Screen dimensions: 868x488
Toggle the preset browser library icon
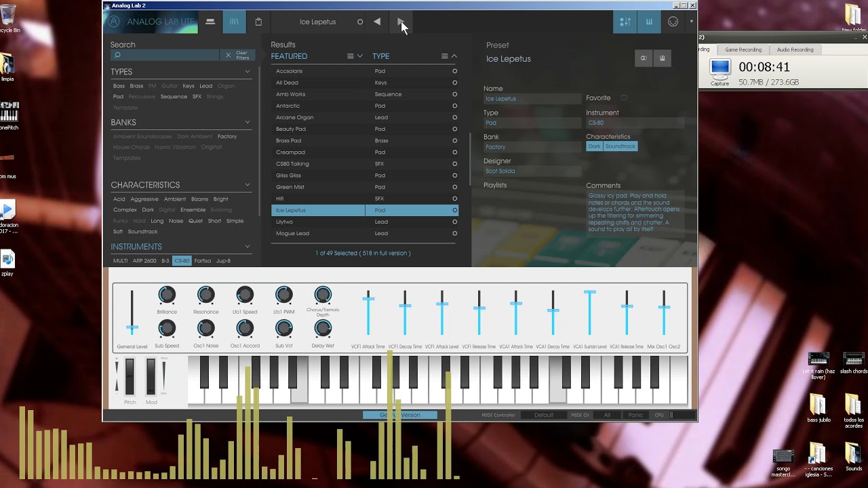click(234, 22)
